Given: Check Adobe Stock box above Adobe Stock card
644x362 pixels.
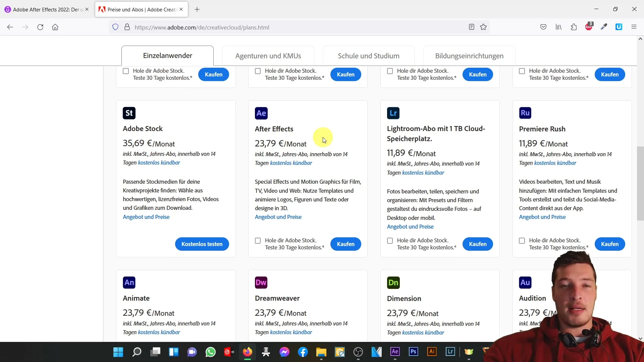Looking at the screenshot, I should click(126, 71).
